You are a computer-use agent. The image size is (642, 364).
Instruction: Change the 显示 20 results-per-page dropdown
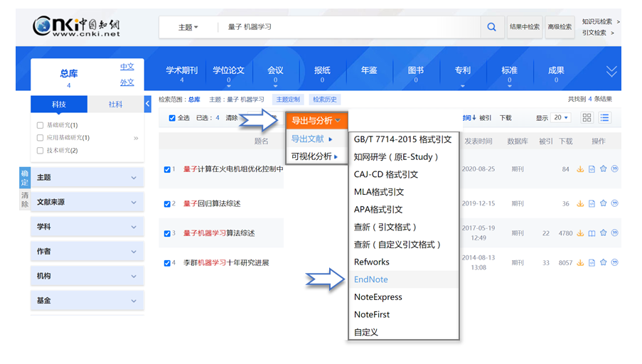click(x=560, y=117)
